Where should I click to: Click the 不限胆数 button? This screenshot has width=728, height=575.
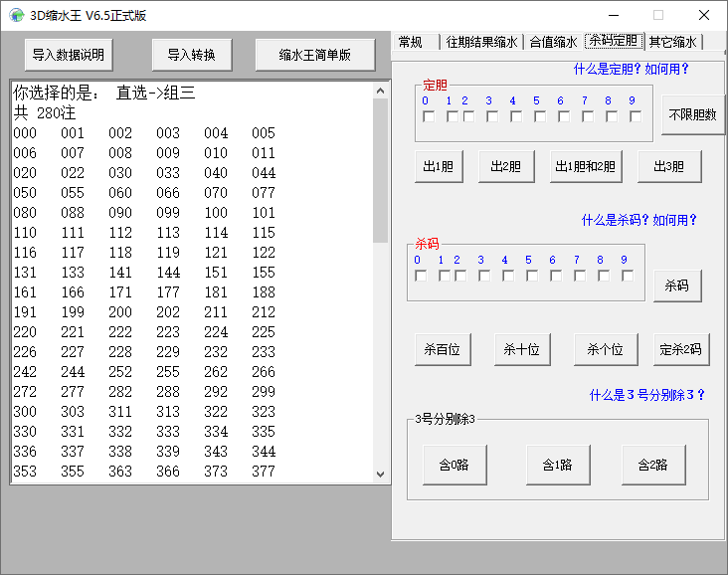click(x=693, y=114)
